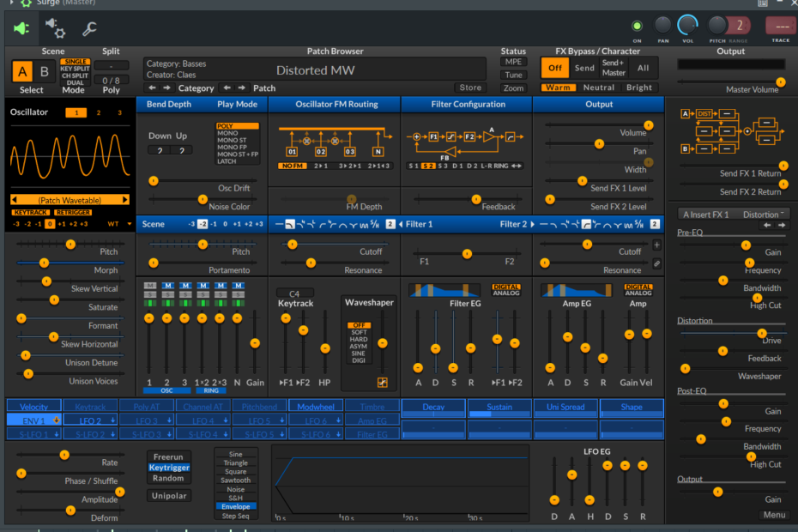
Task: Toggle waveshaper curve icon below slider
Action: (382, 383)
